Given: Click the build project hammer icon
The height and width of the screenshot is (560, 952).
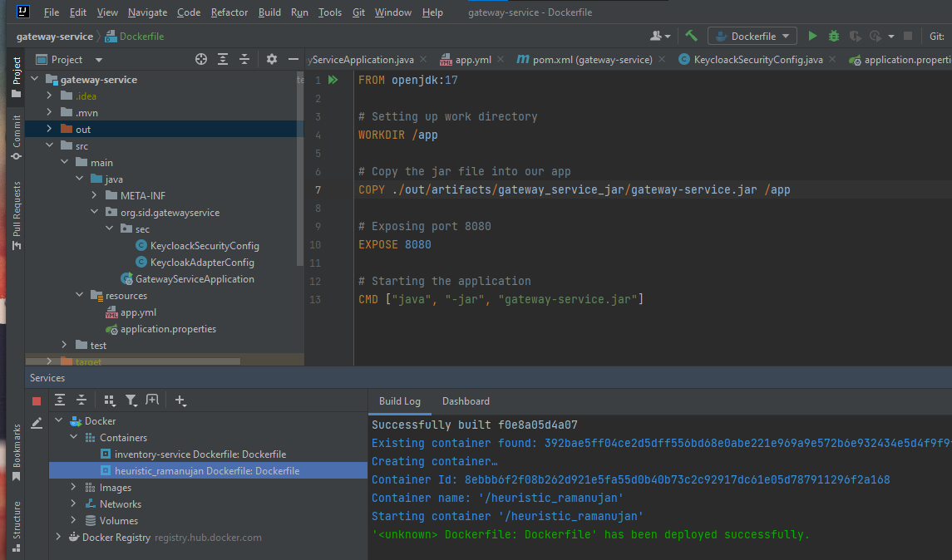Looking at the screenshot, I should pyautogui.click(x=693, y=36).
